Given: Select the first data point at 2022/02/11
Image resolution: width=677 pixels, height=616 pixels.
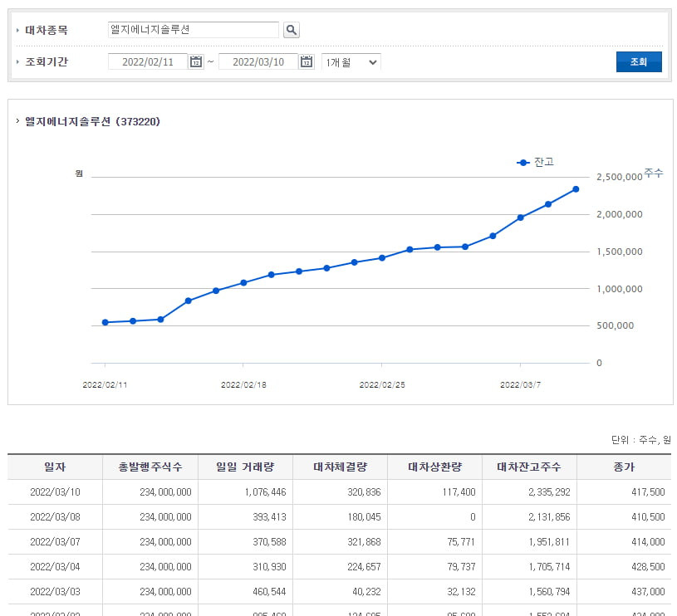Looking at the screenshot, I should coord(105,322).
